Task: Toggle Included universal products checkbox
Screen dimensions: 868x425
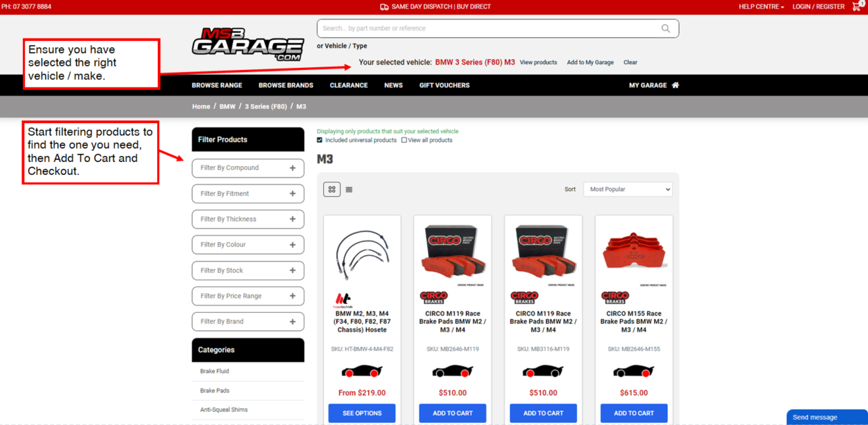Action: click(320, 140)
